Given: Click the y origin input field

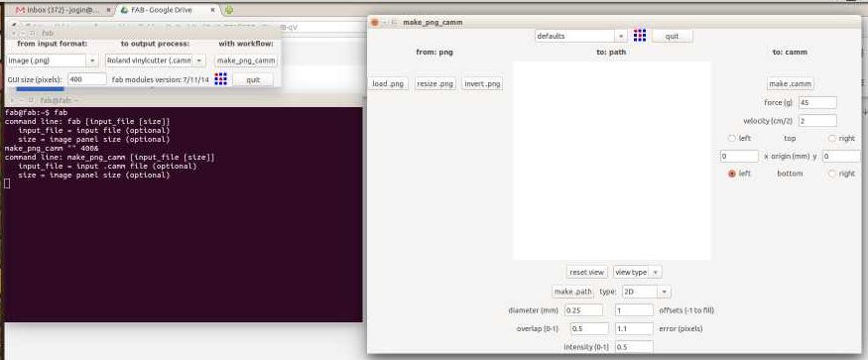Looking at the screenshot, I should (841, 156).
